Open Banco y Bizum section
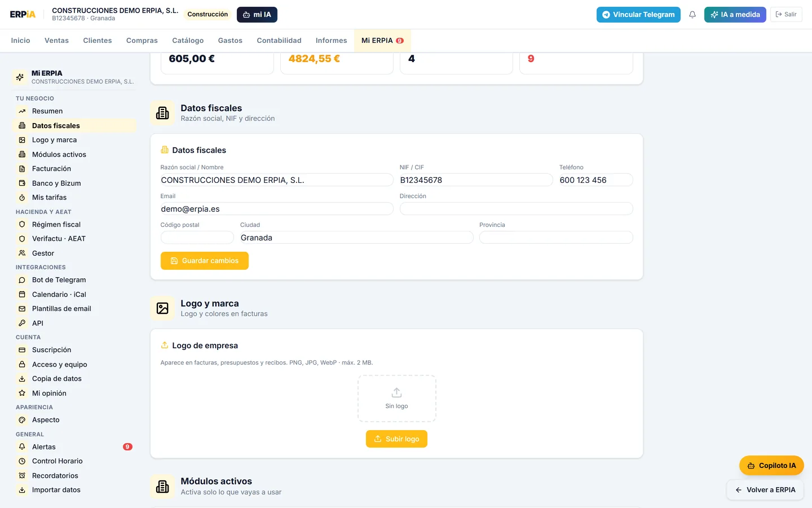Screen dimensions: 812x508 point(74,183)
